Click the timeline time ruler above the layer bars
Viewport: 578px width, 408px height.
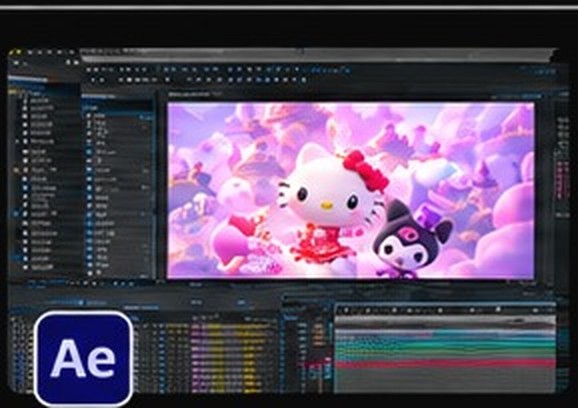[445, 311]
